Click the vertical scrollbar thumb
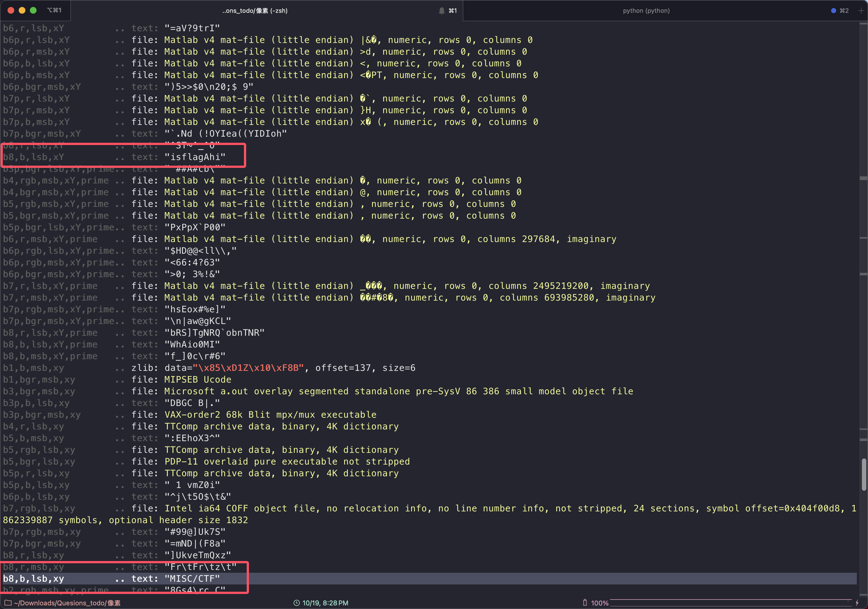The width and height of the screenshot is (868, 609). 864,474
